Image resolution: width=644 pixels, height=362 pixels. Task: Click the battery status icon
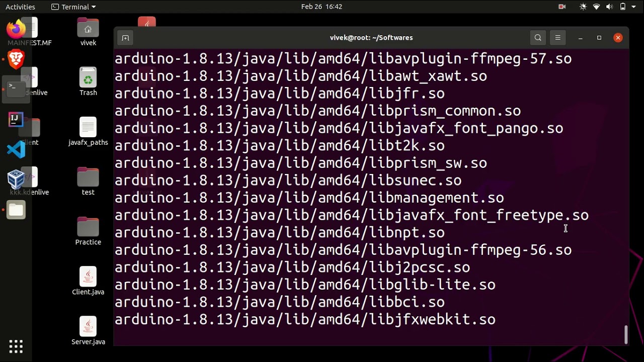coord(623,7)
